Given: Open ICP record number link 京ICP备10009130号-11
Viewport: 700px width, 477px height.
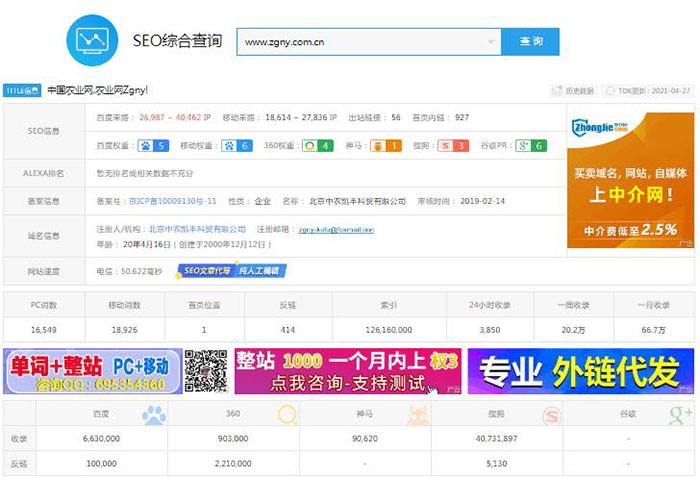Looking at the screenshot, I should (172, 201).
